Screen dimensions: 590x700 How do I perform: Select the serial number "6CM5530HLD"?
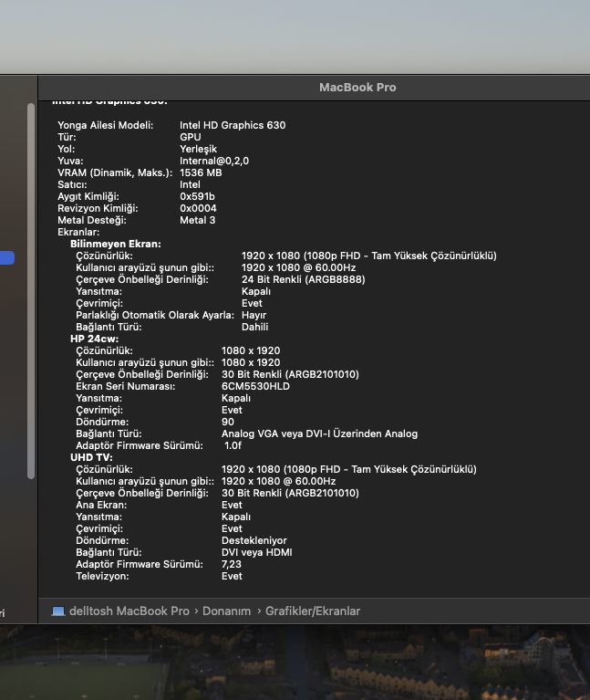[x=255, y=386]
